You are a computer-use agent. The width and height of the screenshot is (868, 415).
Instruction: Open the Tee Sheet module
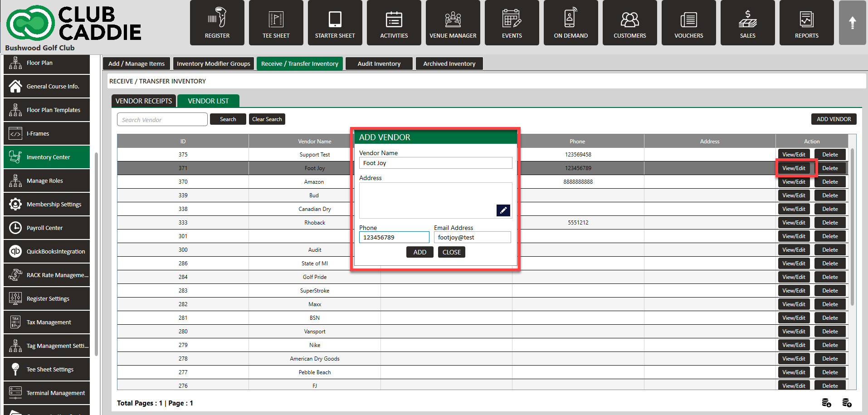[276, 23]
